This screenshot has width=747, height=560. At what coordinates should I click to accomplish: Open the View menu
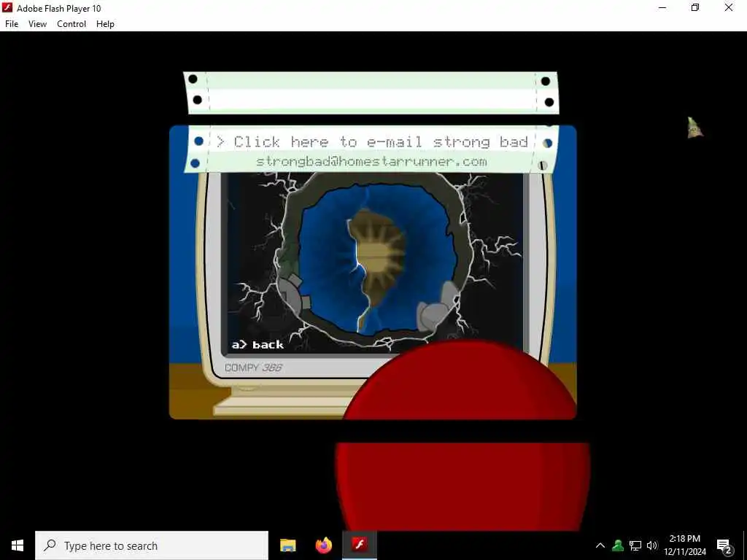[x=37, y=24]
